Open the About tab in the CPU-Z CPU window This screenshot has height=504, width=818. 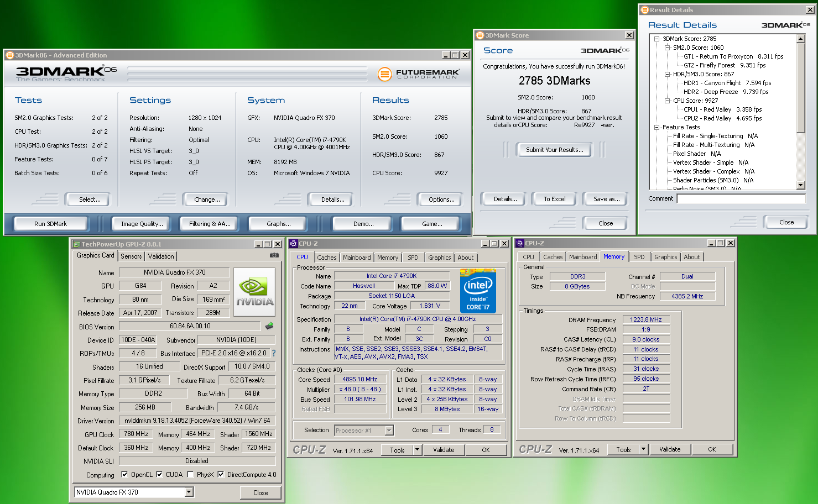[466, 258]
